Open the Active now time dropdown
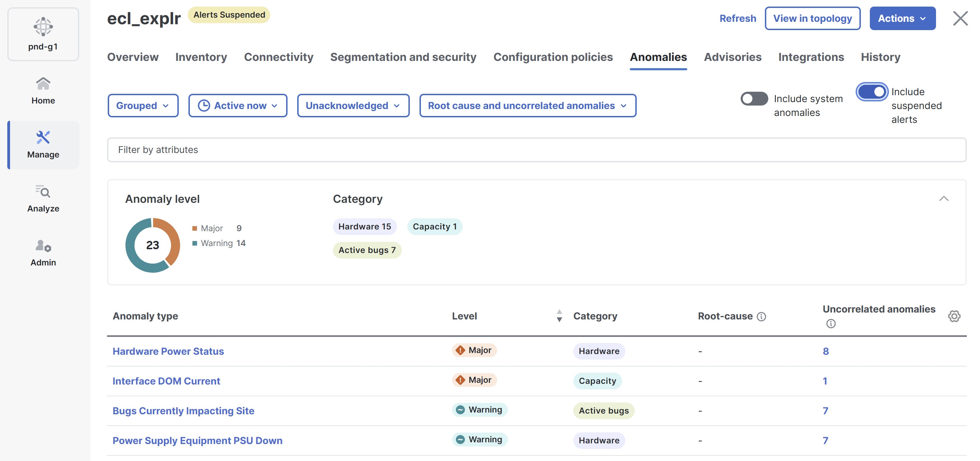 238,106
